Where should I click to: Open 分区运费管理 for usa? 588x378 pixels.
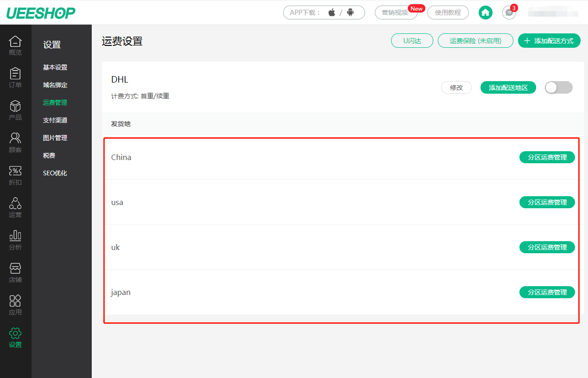coord(547,202)
